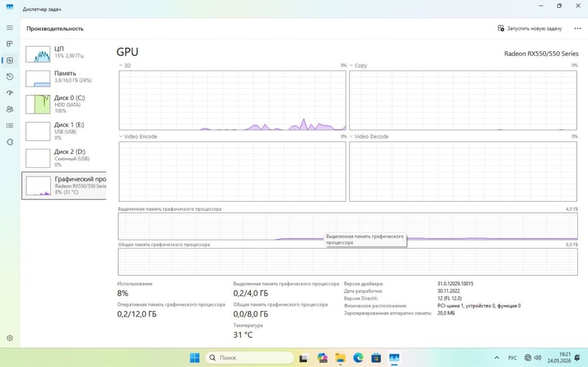Click the Video Decode graph
The image size is (588, 367).
463,172
